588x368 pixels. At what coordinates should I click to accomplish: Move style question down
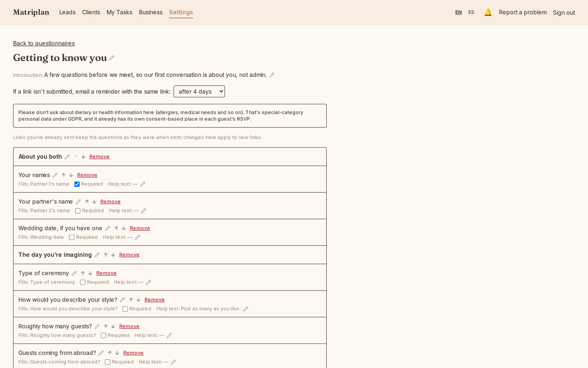coord(138,300)
